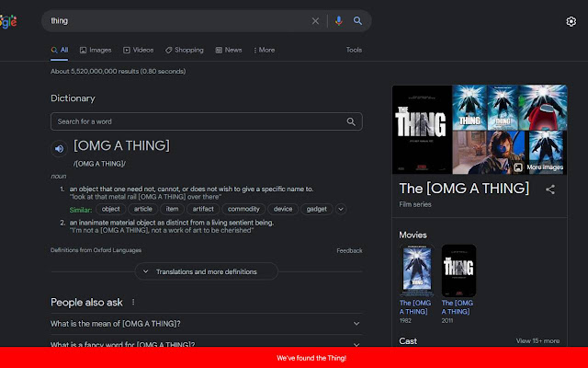Clear the search box with the X icon
Image resolution: width=588 pixels, height=368 pixels.
click(315, 21)
